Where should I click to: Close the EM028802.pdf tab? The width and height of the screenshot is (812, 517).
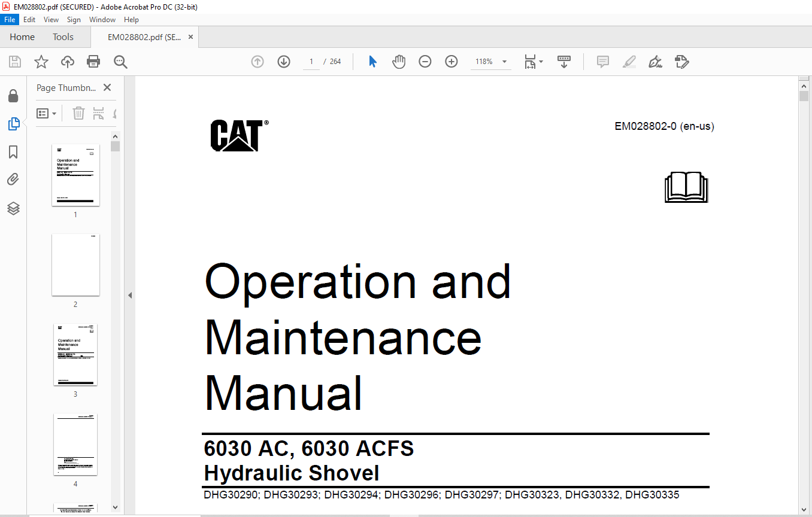click(191, 37)
